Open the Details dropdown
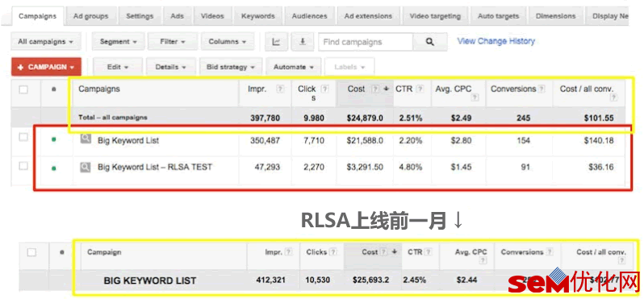This screenshot has width=644, height=299. [171, 67]
